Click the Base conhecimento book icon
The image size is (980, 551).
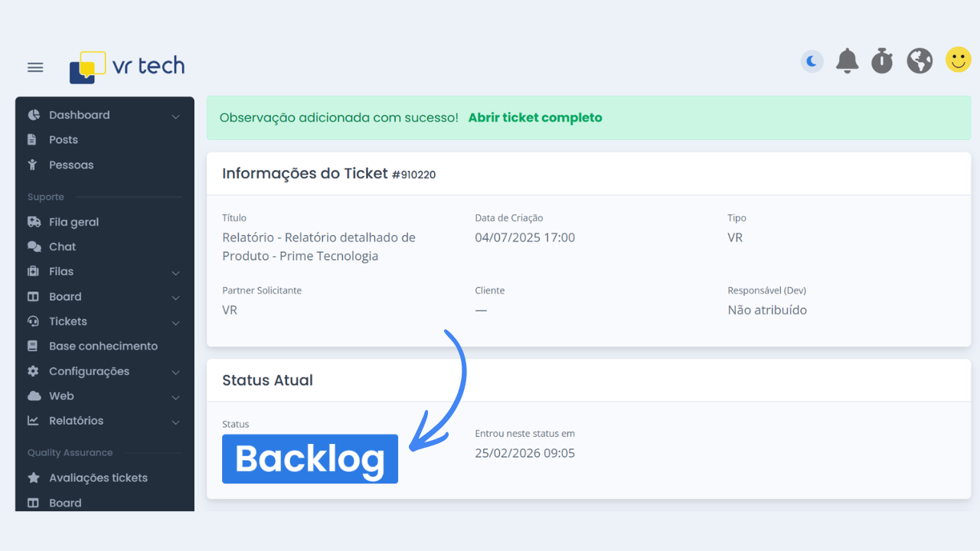point(33,346)
